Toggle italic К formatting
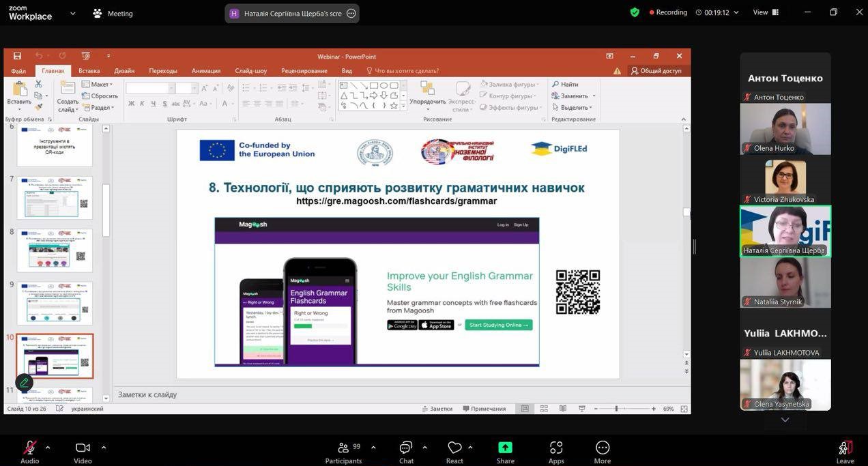 click(x=142, y=104)
